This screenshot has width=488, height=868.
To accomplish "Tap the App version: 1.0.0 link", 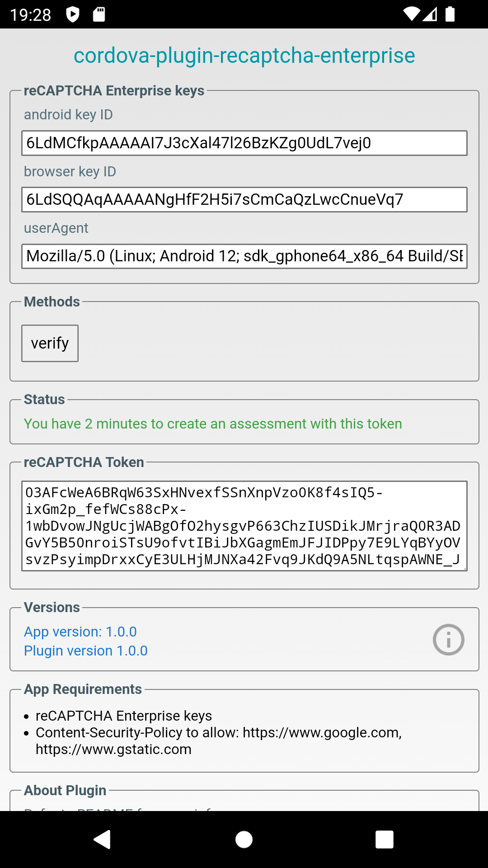I will pyautogui.click(x=80, y=632).
